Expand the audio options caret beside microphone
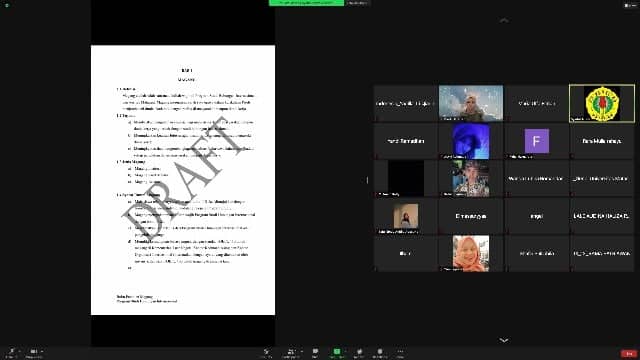The height and width of the screenshot is (360, 640). 20,351
